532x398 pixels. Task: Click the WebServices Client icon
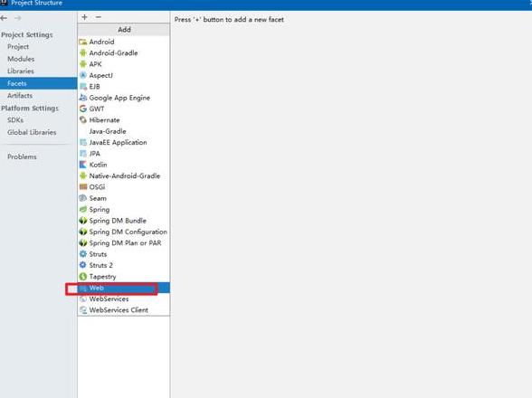(83, 310)
